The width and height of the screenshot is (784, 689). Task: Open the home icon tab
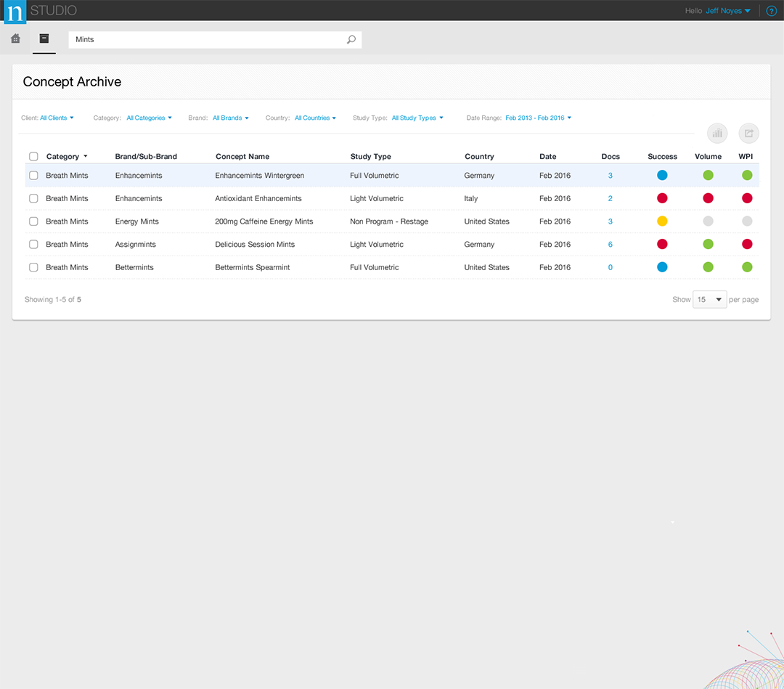[x=15, y=38]
